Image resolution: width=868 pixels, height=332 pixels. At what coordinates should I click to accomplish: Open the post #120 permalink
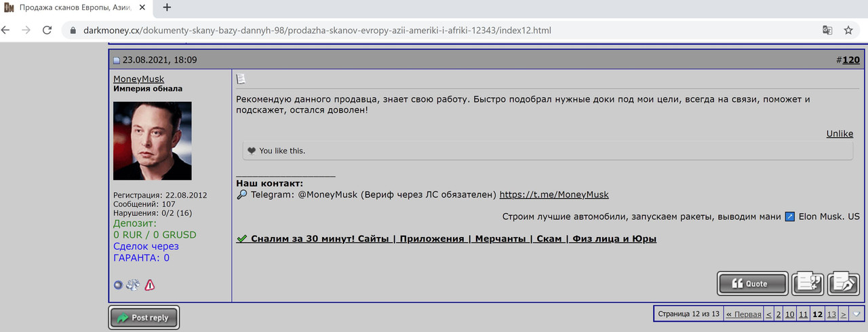click(850, 60)
